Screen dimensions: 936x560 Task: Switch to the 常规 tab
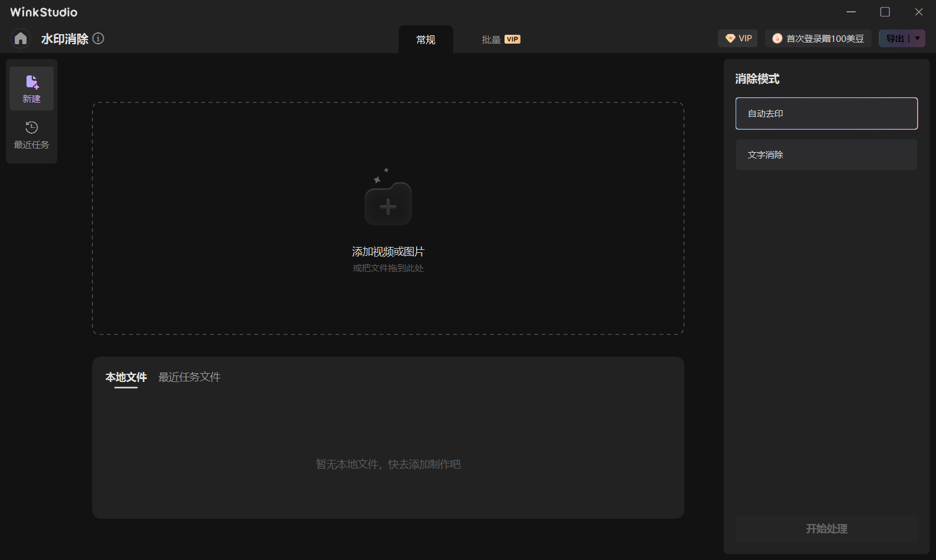(x=426, y=39)
